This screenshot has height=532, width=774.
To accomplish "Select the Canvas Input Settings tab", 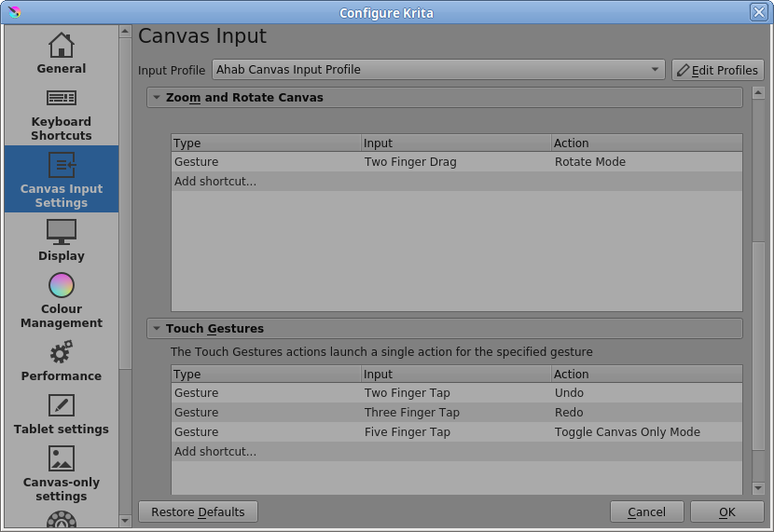I will click(x=62, y=179).
